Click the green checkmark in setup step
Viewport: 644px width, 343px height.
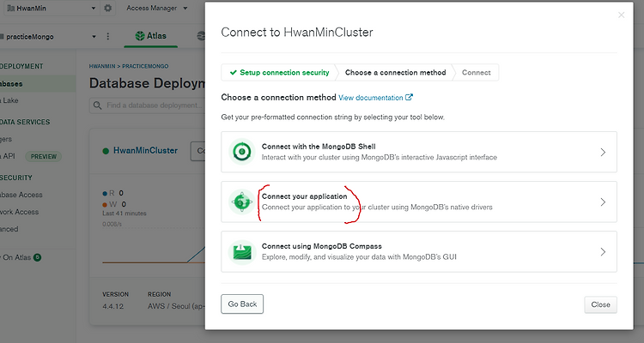234,72
